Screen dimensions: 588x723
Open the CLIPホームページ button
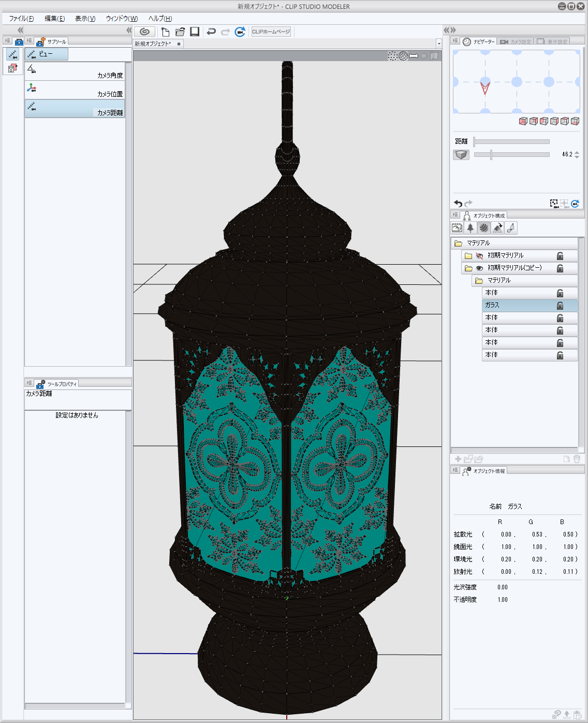pos(271,32)
